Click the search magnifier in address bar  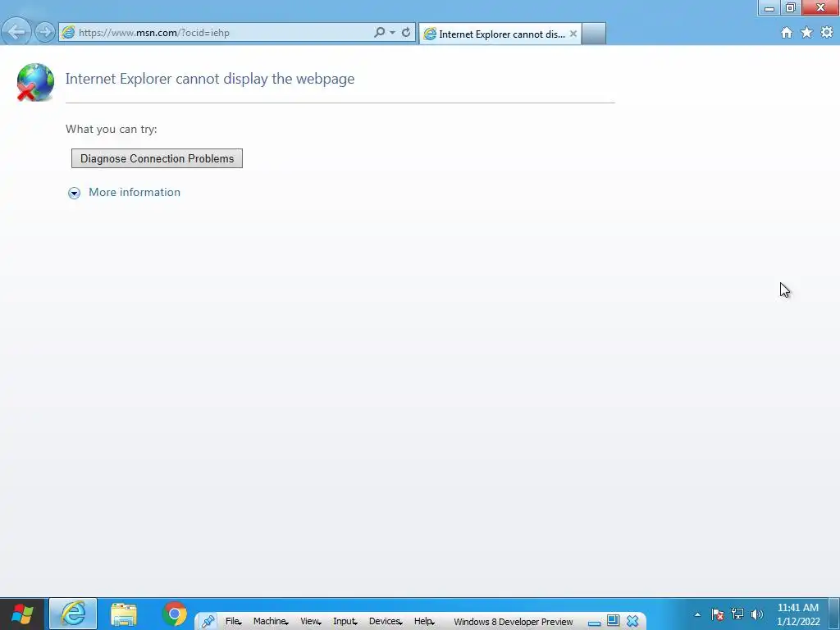[379, 32]
